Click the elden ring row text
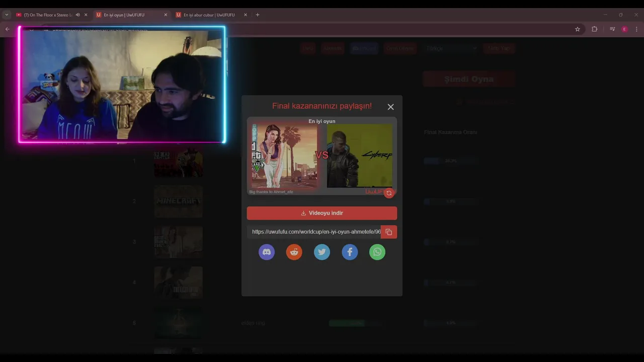Screen dimensions: 644x362 pos(253,323)
